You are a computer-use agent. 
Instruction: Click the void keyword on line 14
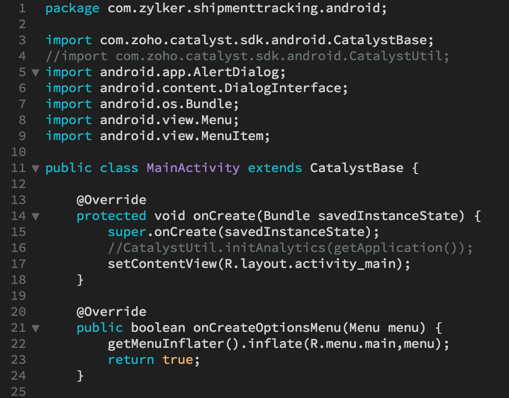tap(170, 216)
